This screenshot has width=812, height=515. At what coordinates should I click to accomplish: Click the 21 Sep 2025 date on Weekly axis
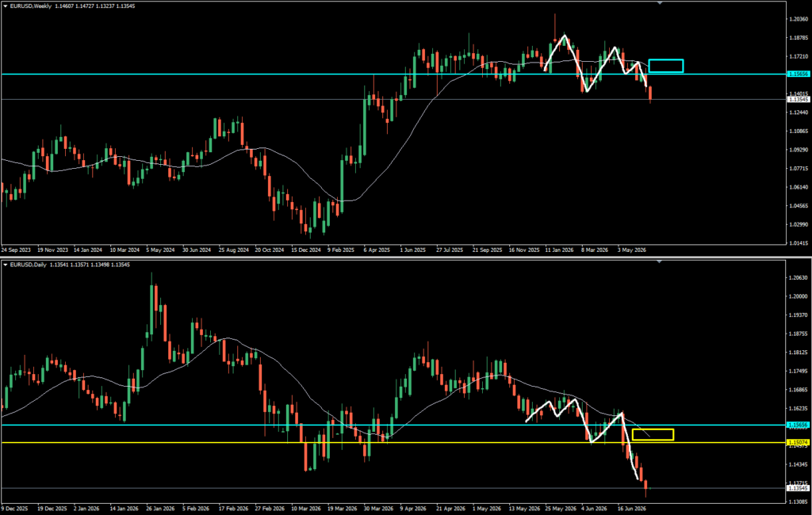487,250
